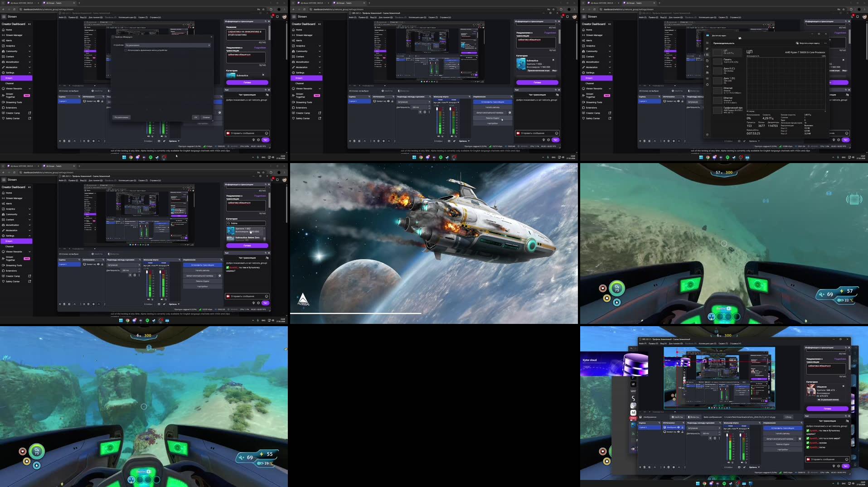Open Файл menu in Xytor cloud frame OBS
Image resolution: width=868 pixels, height=487 pixels.
click(643, 343)
